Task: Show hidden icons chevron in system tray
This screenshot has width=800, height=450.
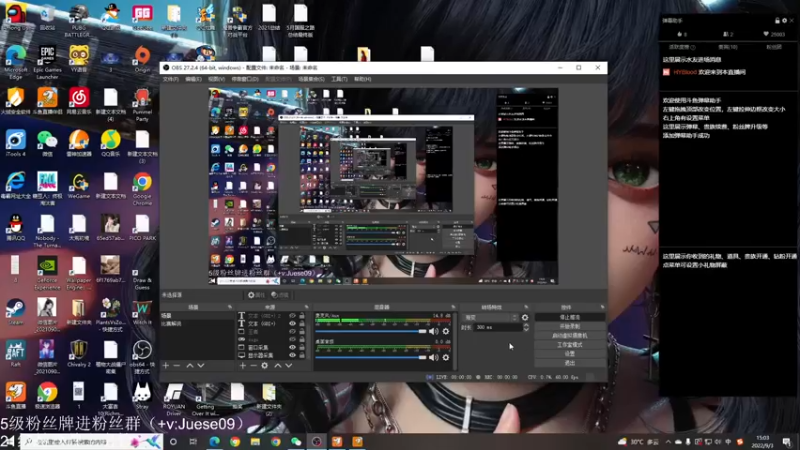Action: click(x=668, y=442)
